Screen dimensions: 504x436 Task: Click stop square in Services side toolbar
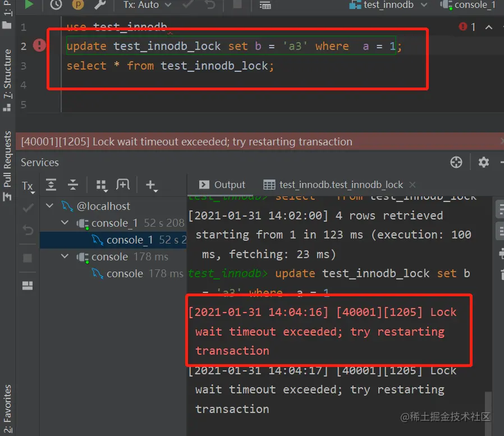coord(28,258)
